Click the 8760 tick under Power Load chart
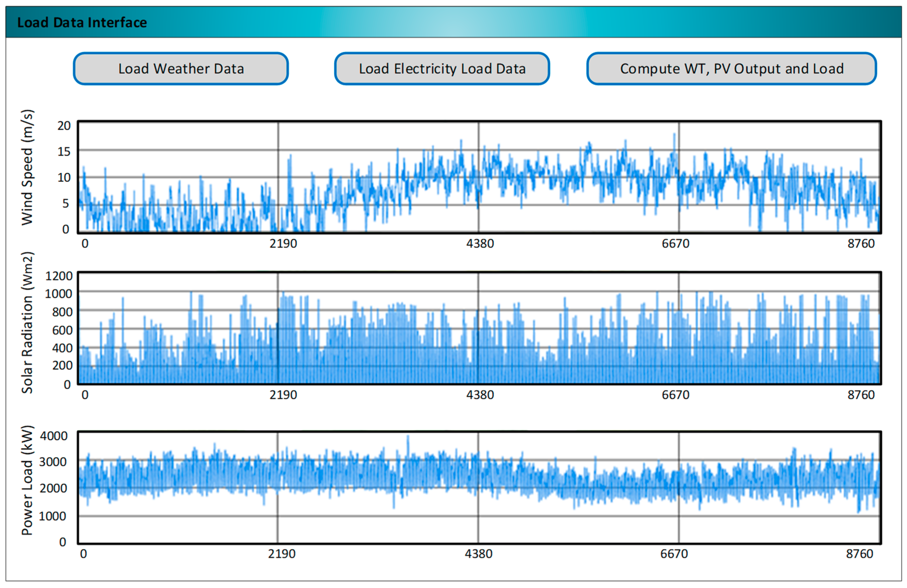 (x=859, y=554)
